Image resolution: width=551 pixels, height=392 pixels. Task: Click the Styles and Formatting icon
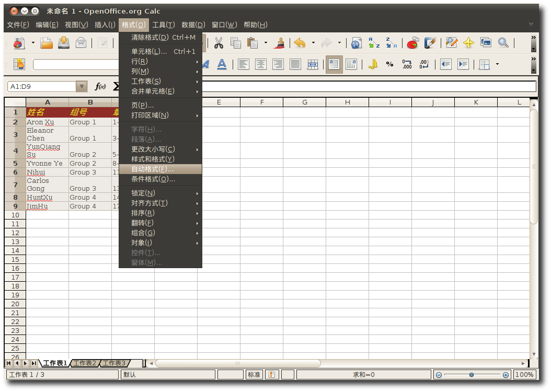[19, 64]
